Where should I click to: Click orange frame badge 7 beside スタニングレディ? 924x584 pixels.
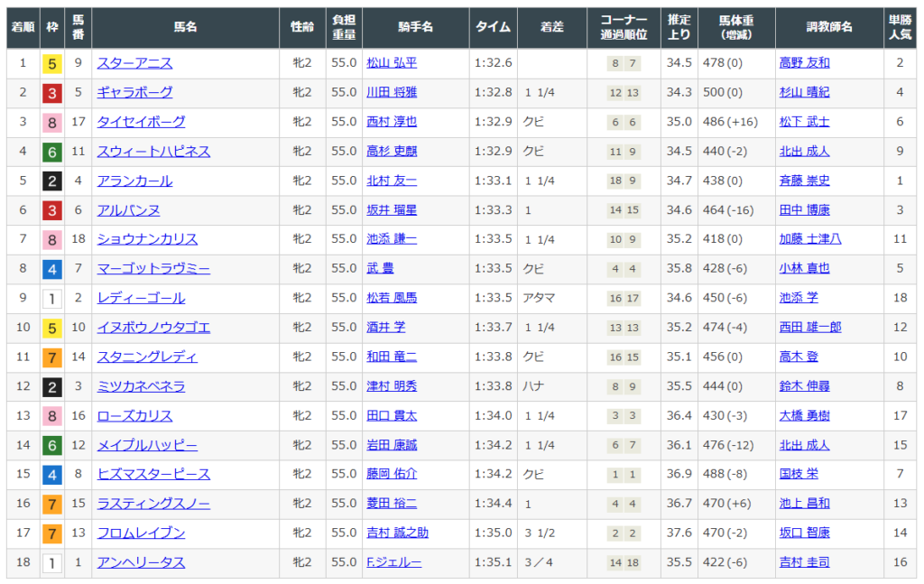tap(52, 357)
